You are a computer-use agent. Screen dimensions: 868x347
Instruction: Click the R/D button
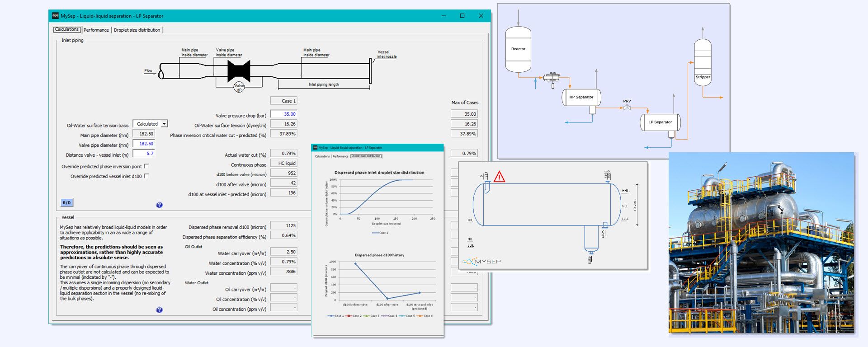[66, 203]
